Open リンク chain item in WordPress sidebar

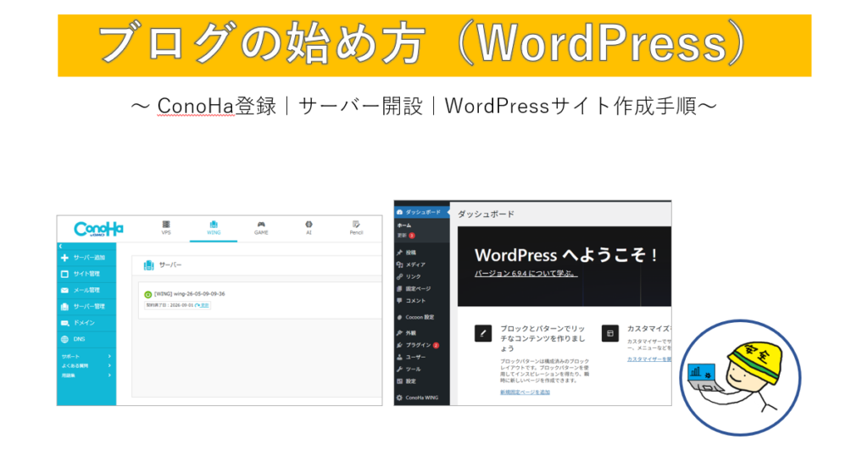click(x=422, y=276)
